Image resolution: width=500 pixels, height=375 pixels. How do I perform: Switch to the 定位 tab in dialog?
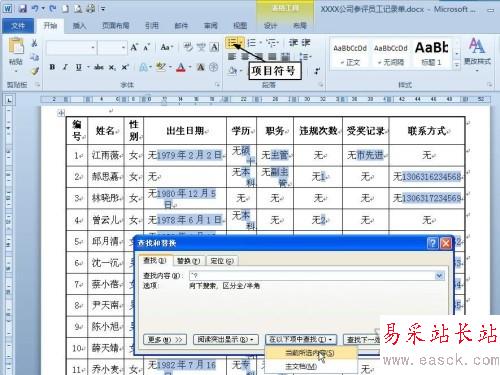click(222, 261)
